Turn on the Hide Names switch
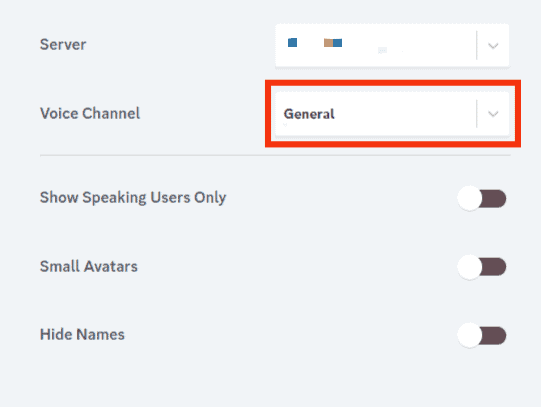 pyautogui.click(x=482, y=335)
